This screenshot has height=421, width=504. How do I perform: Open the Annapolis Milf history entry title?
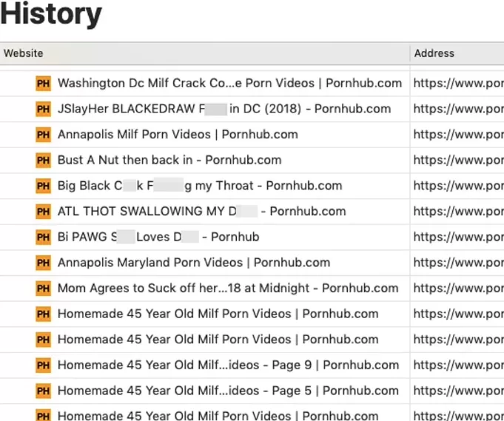[x=178, y=135]
